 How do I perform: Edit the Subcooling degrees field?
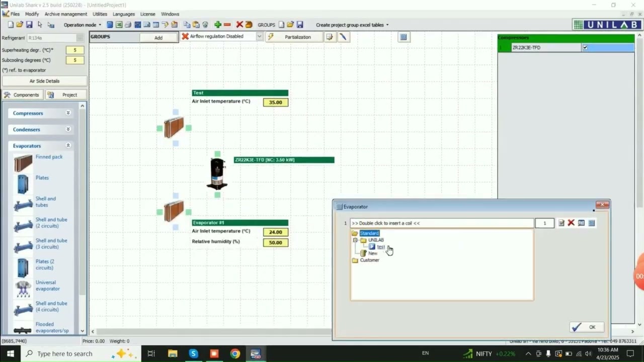75,60
